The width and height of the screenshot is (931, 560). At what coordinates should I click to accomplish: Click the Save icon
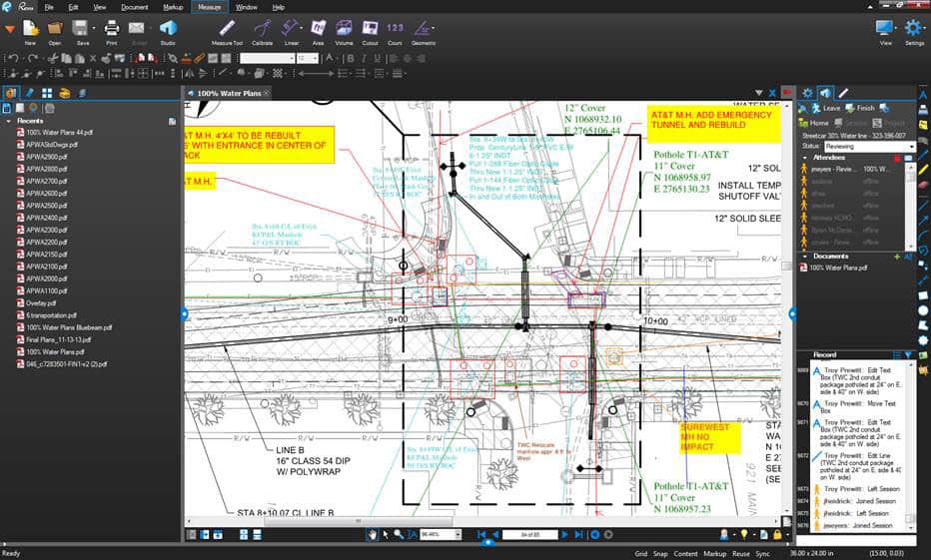tap(80, 29)
